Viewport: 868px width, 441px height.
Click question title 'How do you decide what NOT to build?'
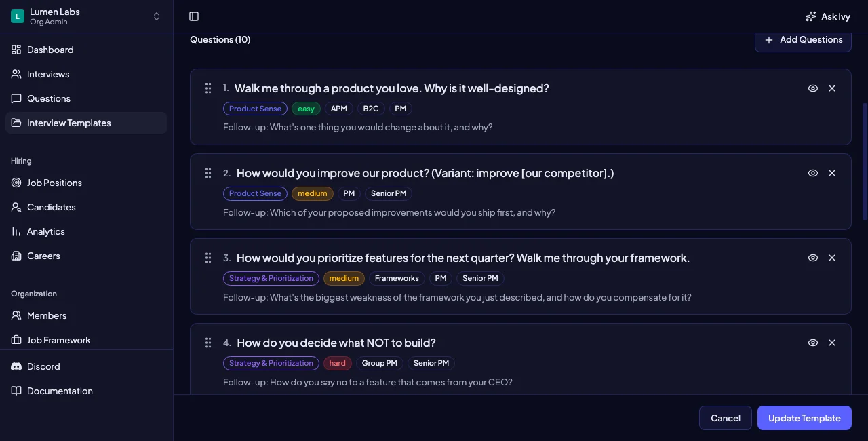336,343
